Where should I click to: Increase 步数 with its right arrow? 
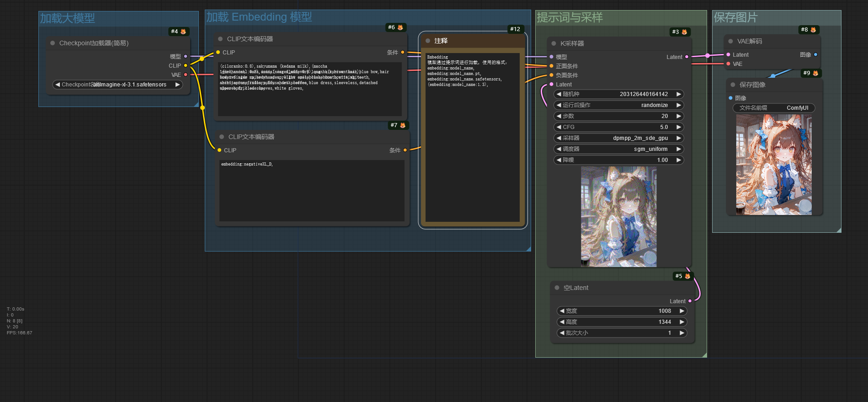pyautogui.click(x=679, y=116)
